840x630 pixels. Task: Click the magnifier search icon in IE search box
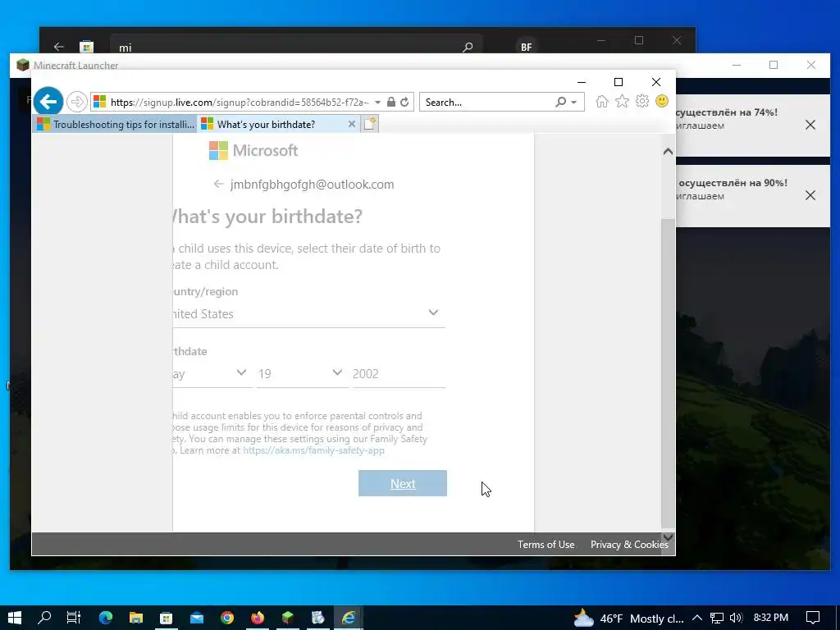[x=560, y=102]
